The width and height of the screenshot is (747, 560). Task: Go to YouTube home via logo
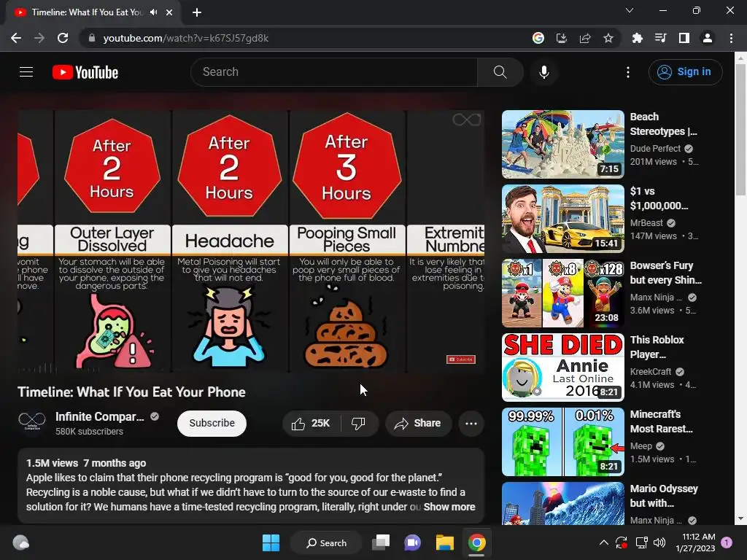coord(85,72)
